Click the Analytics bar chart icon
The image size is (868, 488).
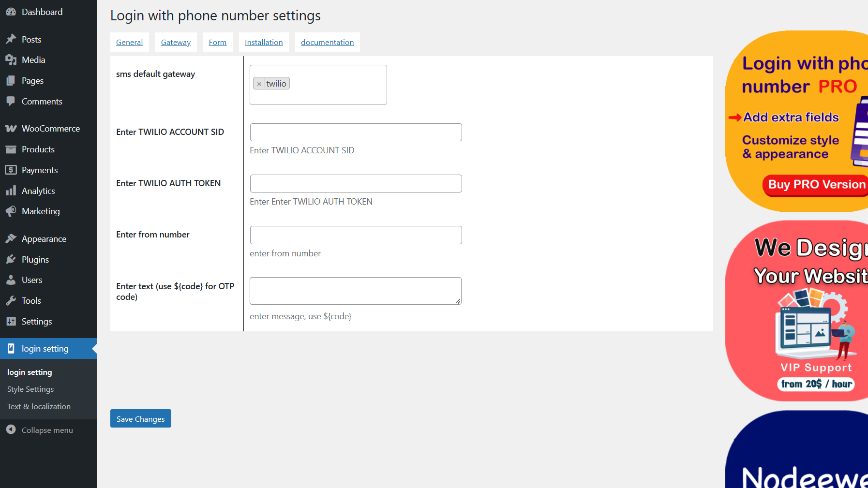(11, 191)
